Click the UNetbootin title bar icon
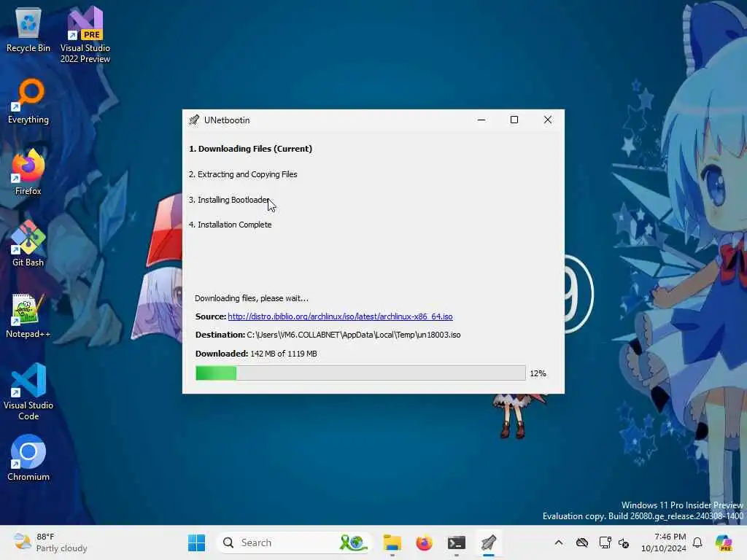Image resolution: width=747 pixels, height=560 pixels. pyautogui.click(x=194, y=120)
